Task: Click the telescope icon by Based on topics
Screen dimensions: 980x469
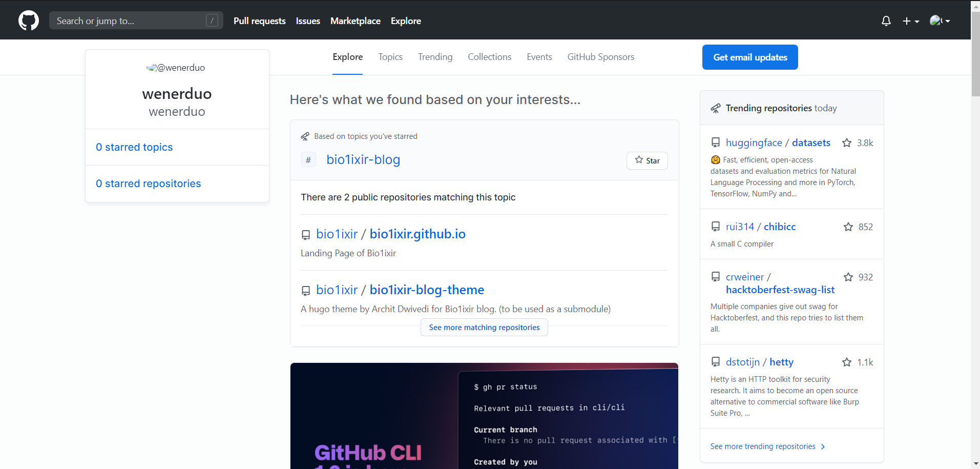Action: (x=305, y=136)
